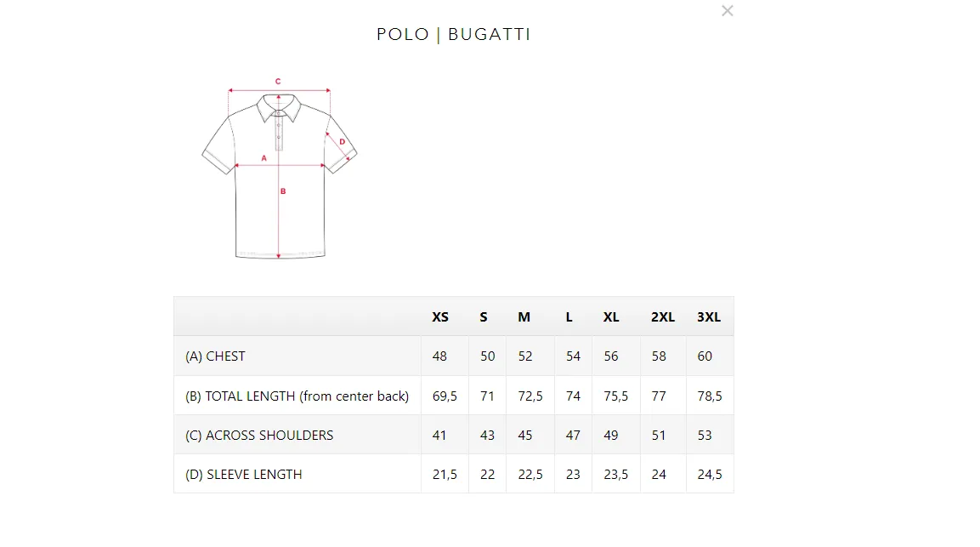Click the polo shirt measurement diagram
980x547 pixels.
tap(280, 168)
